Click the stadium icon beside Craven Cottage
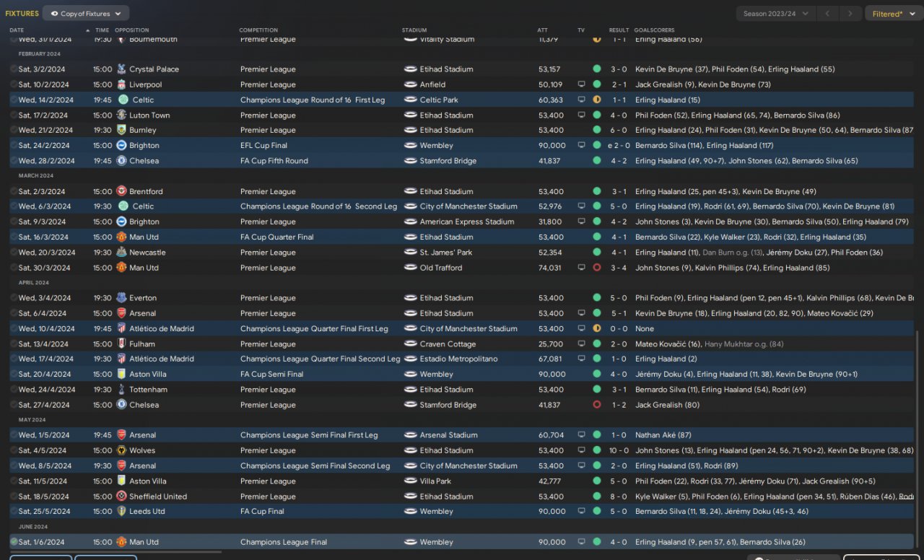924x560 pixels. pyautogui.click(x=411, y=344)
